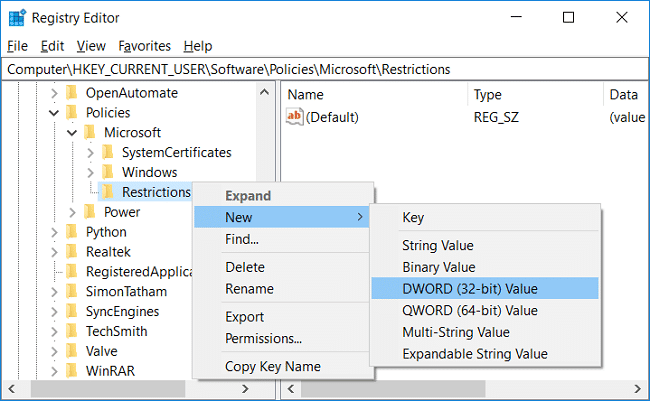Choose Copy Key Name option

(273, 367)
